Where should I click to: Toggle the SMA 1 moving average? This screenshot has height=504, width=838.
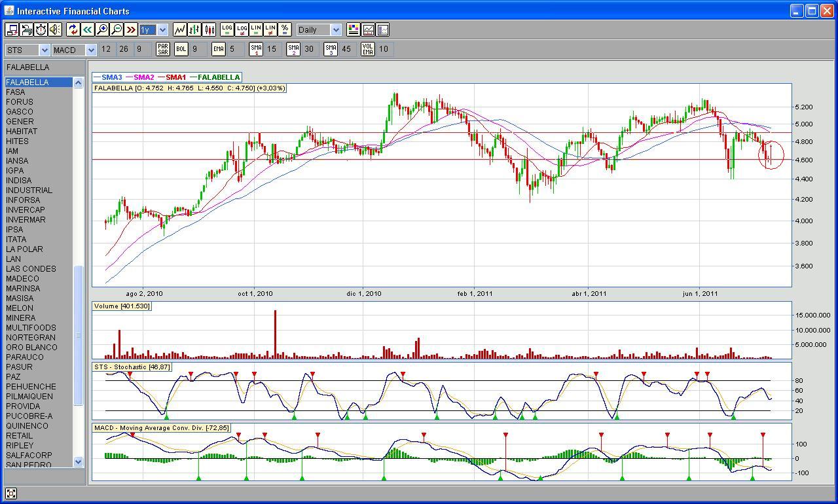pyautogui.click(x=256, y=49)
